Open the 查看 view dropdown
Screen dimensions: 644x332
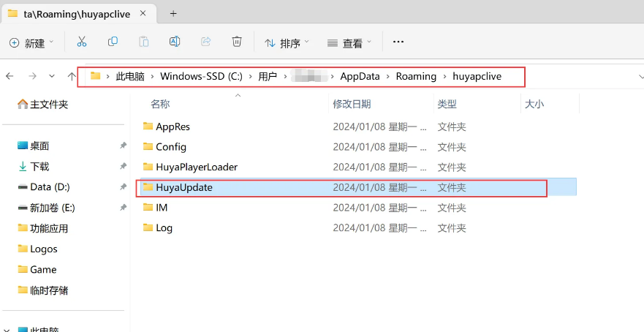click(x=349, y=43)
